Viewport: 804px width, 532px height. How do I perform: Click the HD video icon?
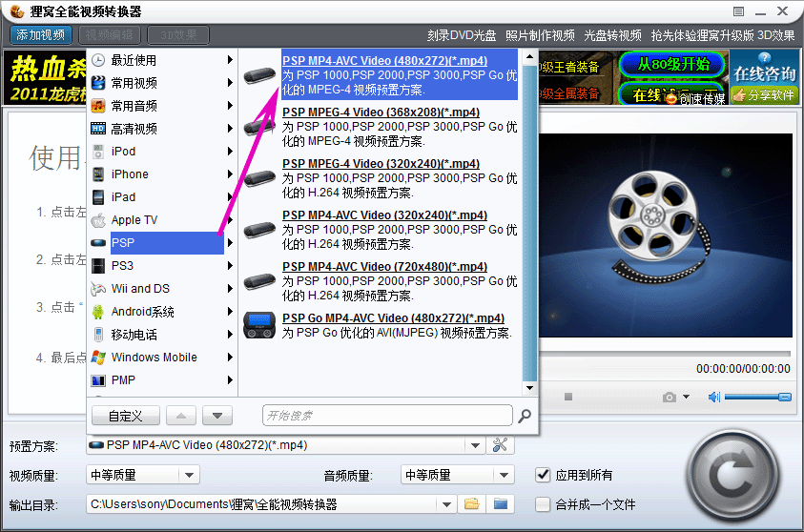[x=98, y=129]
